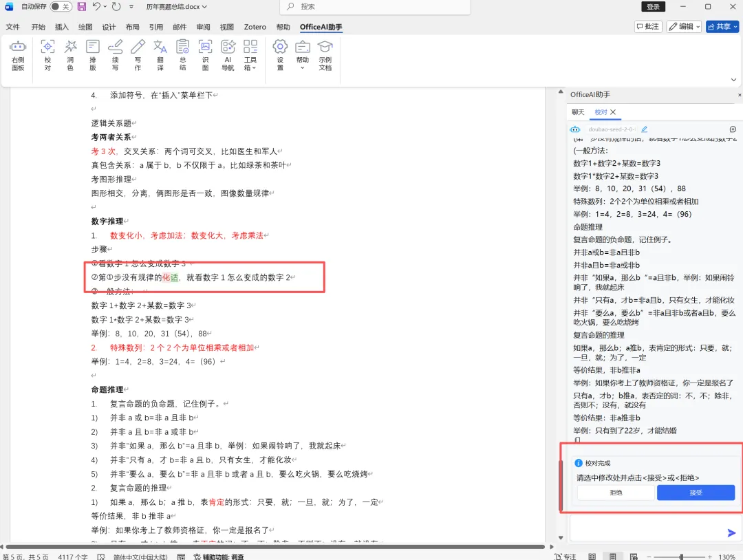Undo the last action
This screenshot has height=560, width=743.
(x=96, y=7)
